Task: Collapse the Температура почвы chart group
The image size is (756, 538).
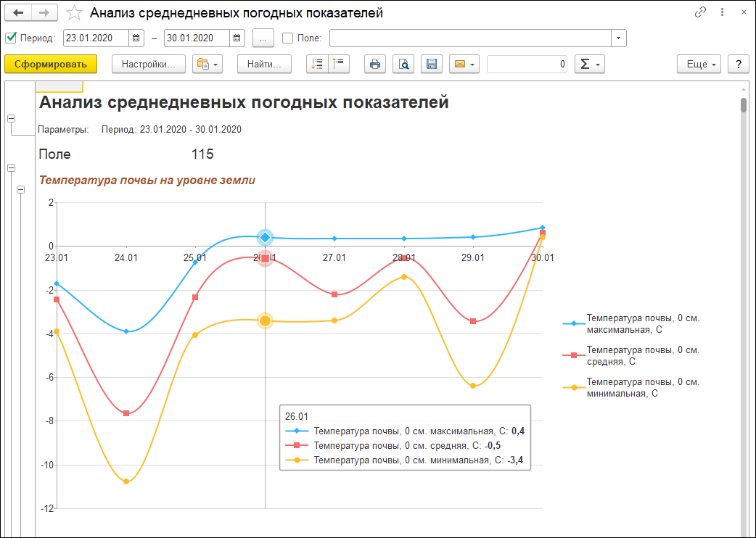Action: tap(20, 189)
